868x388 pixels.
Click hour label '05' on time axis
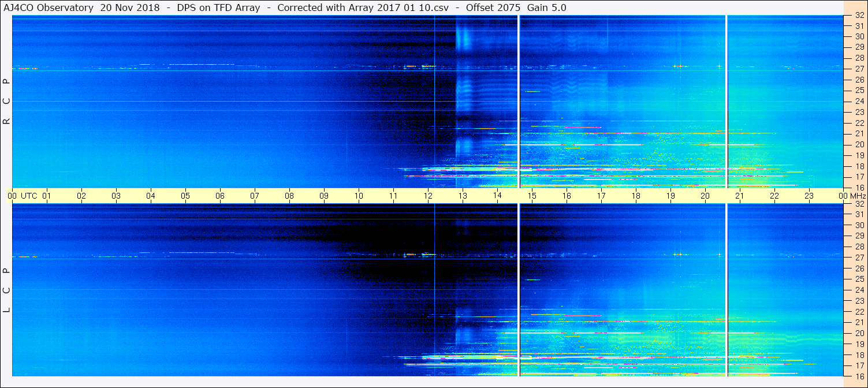185,196
